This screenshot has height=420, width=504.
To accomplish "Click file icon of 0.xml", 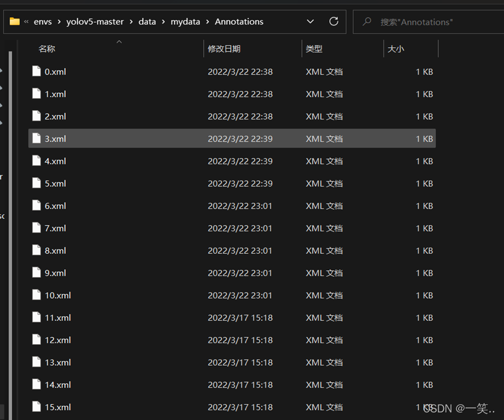I will coord(37,71).
